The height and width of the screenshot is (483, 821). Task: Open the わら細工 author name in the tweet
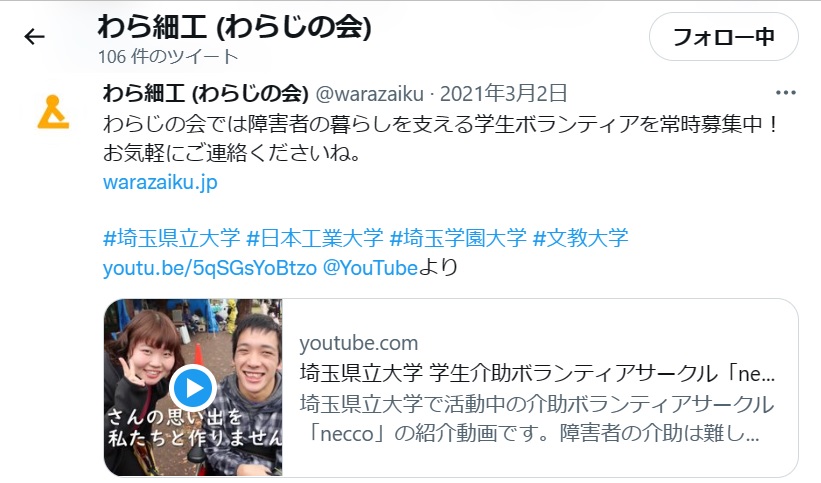coord(205,94)
